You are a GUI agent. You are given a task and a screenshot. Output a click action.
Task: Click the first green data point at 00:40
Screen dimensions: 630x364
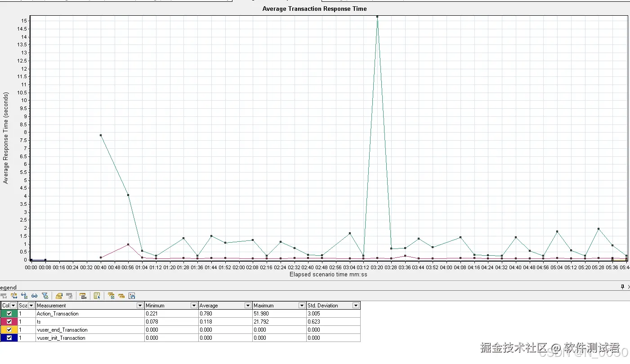[x=101, y=135]
